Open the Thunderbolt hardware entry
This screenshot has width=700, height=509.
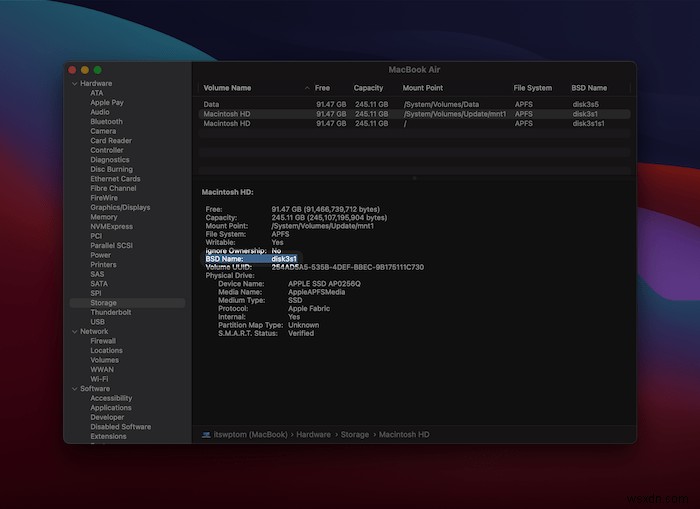[110, 312]
